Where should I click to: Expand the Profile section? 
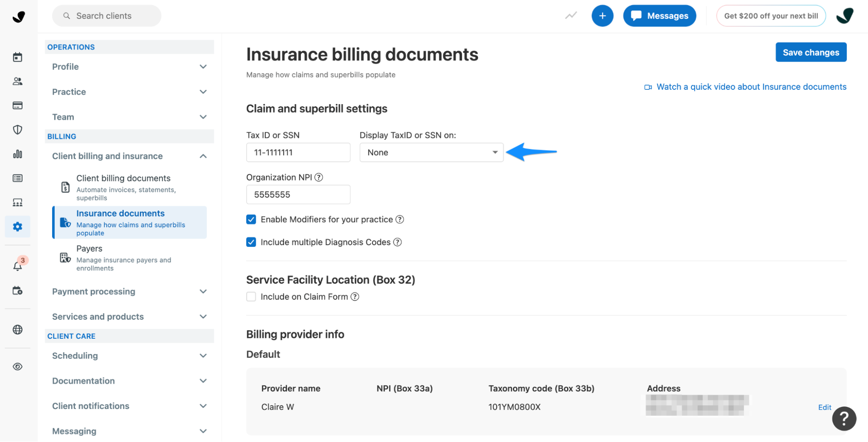[x=129, y=67]
